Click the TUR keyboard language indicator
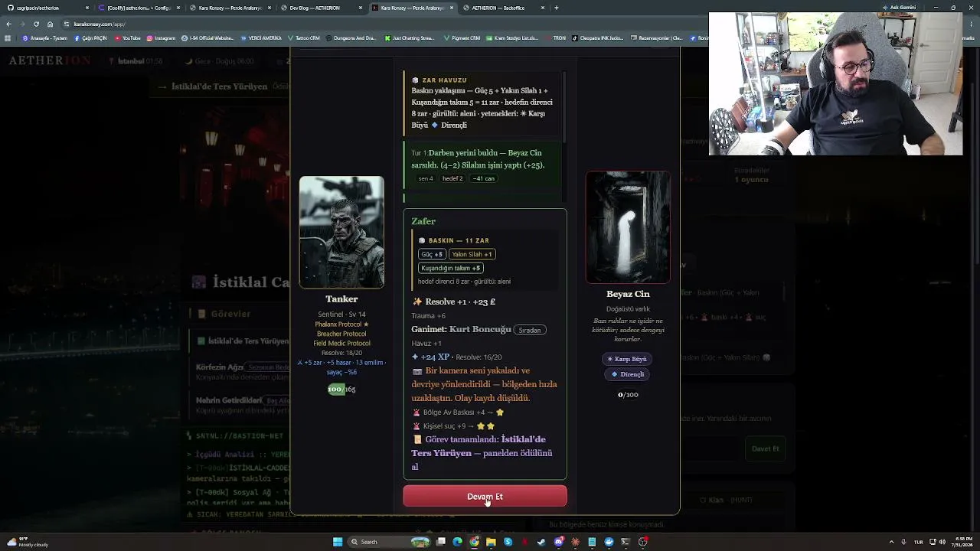 pyautogui.click(x=919, y=542)
